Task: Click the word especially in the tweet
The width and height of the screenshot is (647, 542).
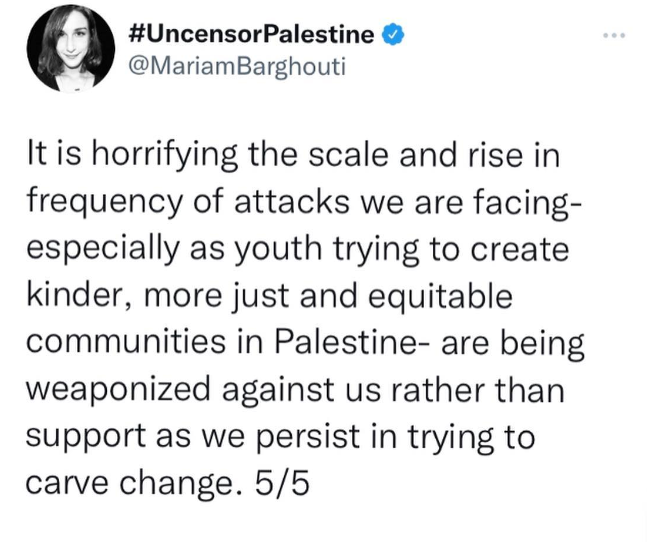Action: coord(103,249)
